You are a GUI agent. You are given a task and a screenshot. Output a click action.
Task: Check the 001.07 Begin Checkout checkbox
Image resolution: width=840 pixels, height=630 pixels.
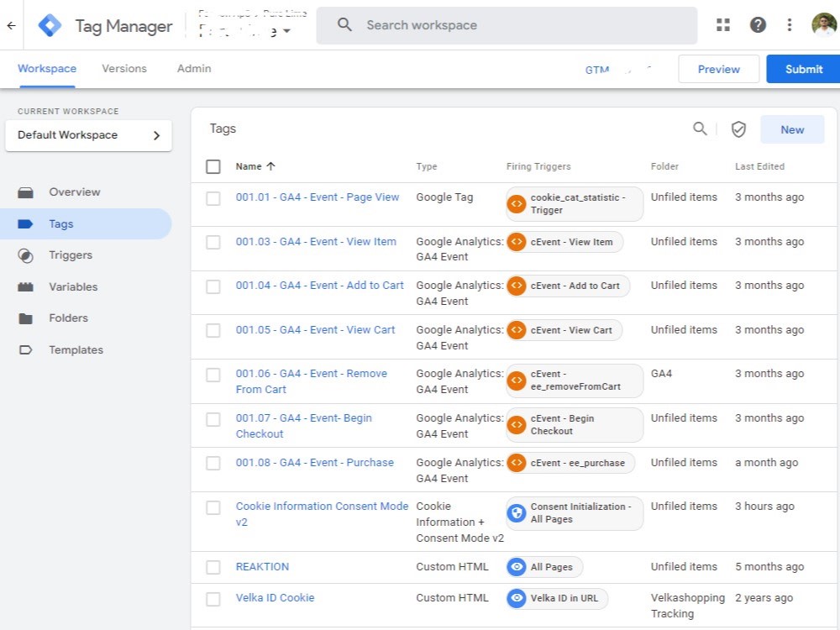coord(213,419)
